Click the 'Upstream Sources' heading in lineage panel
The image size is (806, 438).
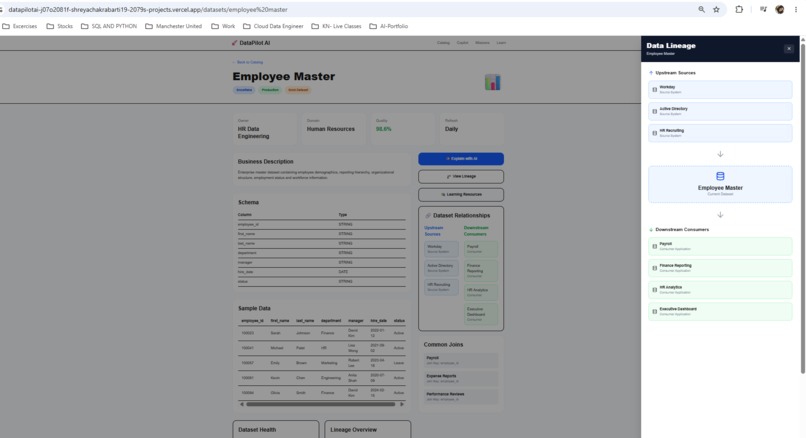point(675,73)
